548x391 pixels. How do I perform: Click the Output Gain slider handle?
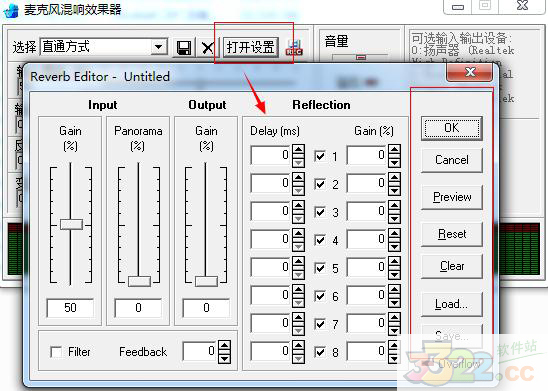[206, 281]
